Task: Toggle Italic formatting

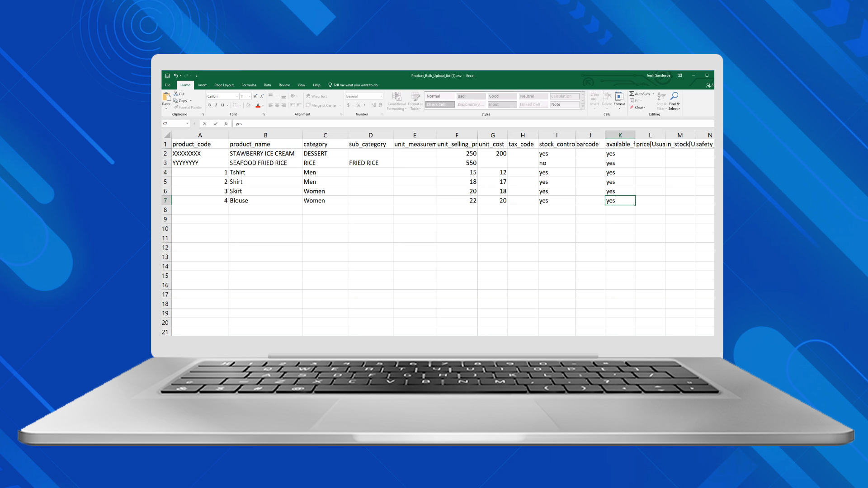Action: 216,105
